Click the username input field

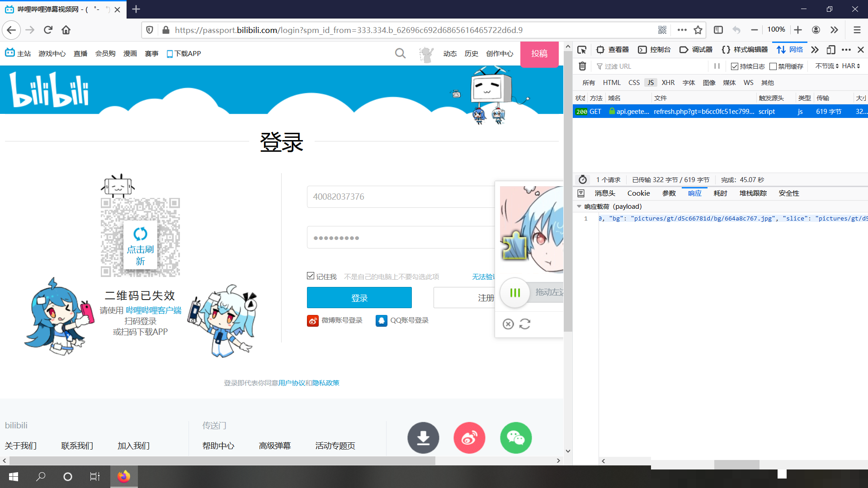point(401,197)
